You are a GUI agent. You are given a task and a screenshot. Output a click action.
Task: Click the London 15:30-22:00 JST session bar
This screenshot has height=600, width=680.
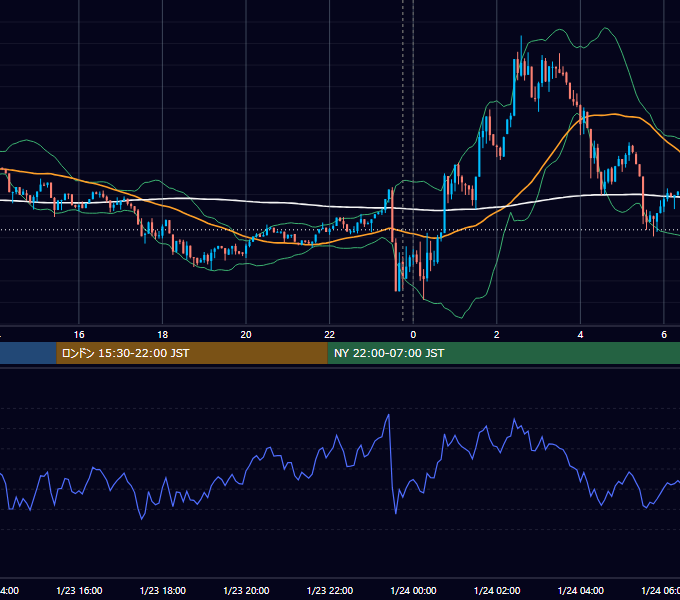point(192,353)
